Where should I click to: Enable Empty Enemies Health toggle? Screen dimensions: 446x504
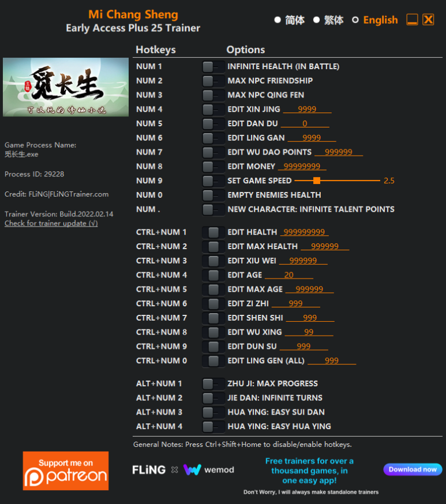pos(213,195)
